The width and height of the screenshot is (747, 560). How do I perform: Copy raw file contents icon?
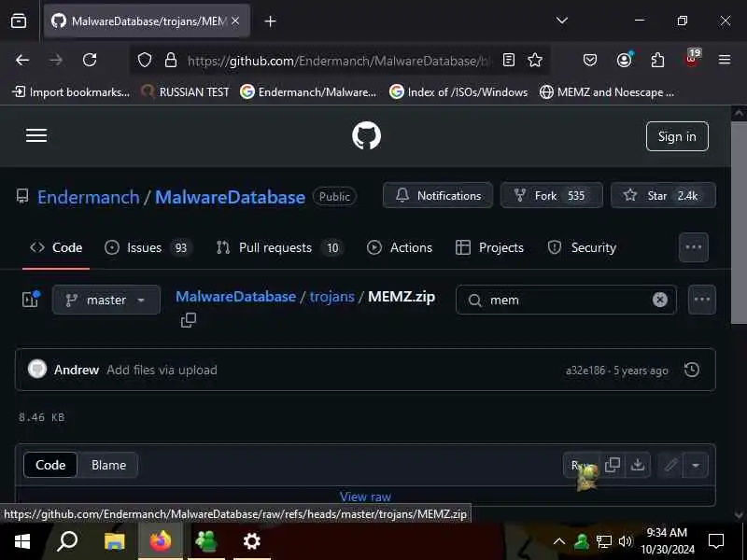click(x=613, y=465)
